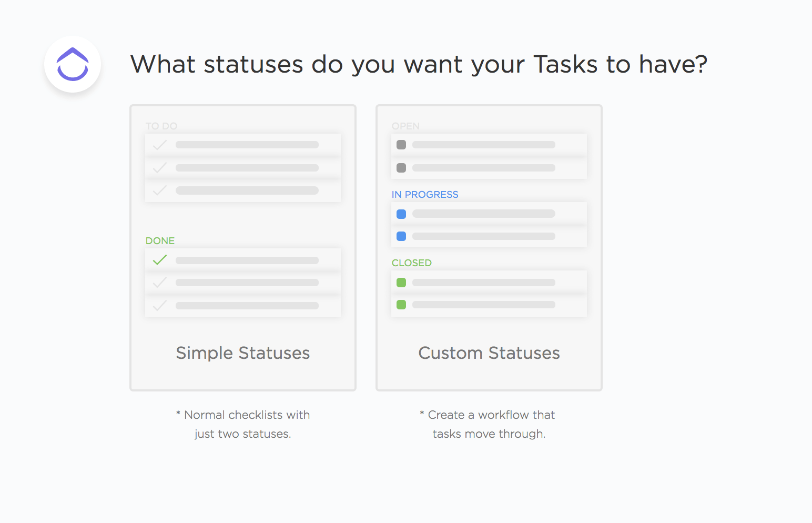812x523 pixels.
Task: Click the second green square under CLOSED
Action: tap(401, 305)
